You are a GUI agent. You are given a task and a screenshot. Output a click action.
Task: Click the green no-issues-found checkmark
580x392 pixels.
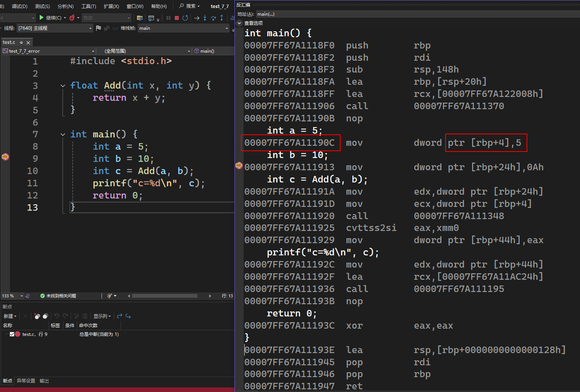(42, 296)
